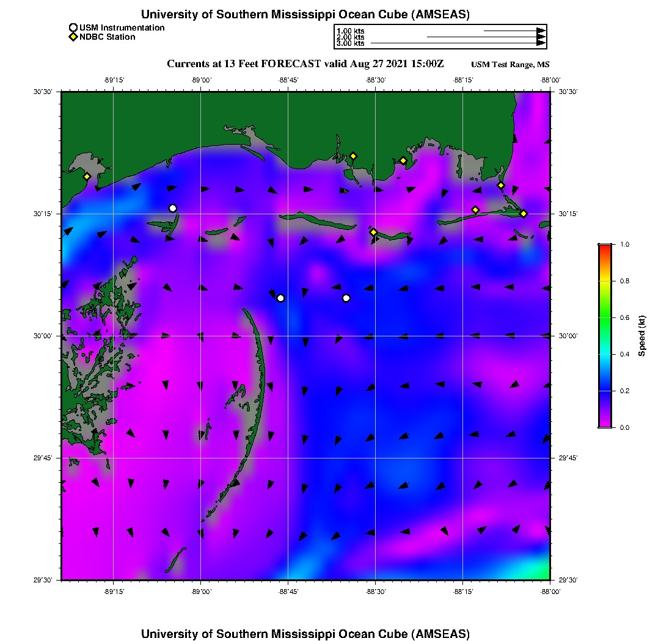Click the bottom Ocean Cube (AMSEAS) footer title

[305, 633]
